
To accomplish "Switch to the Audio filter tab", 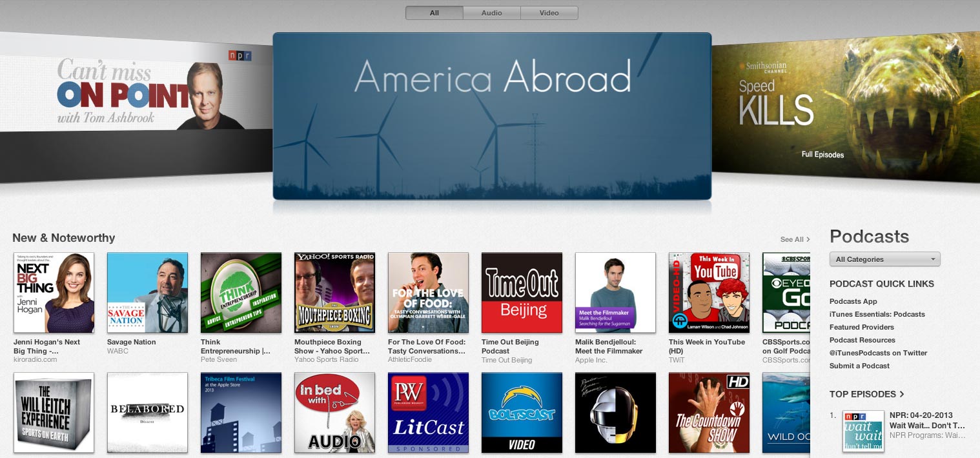I will point(492,13).
